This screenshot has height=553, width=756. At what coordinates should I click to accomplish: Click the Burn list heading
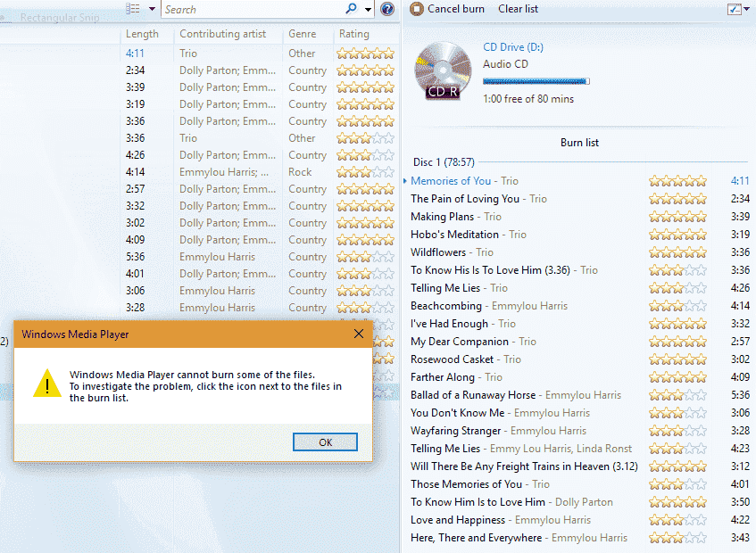pos(579,143)
